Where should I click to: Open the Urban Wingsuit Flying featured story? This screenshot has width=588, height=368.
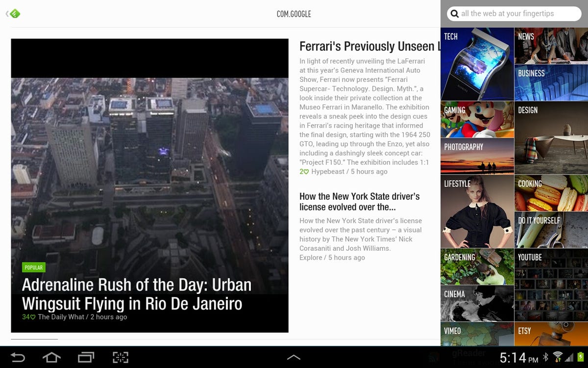click(137, 294)
